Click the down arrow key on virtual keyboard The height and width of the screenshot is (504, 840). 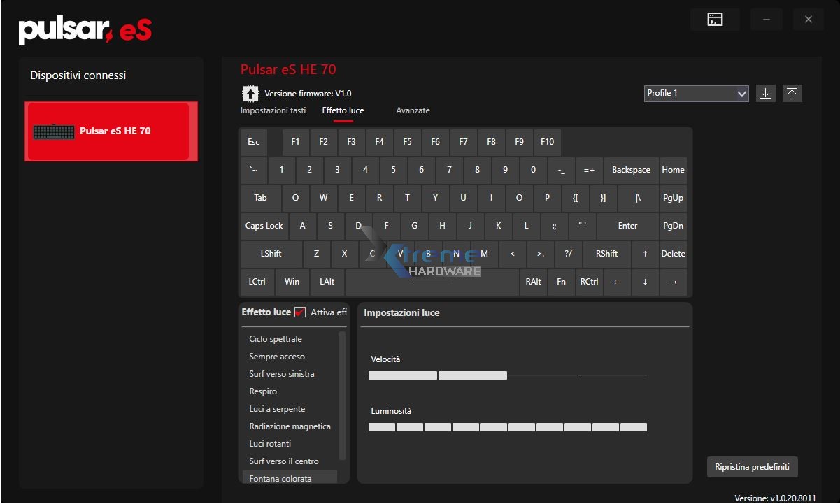[645, 282]
